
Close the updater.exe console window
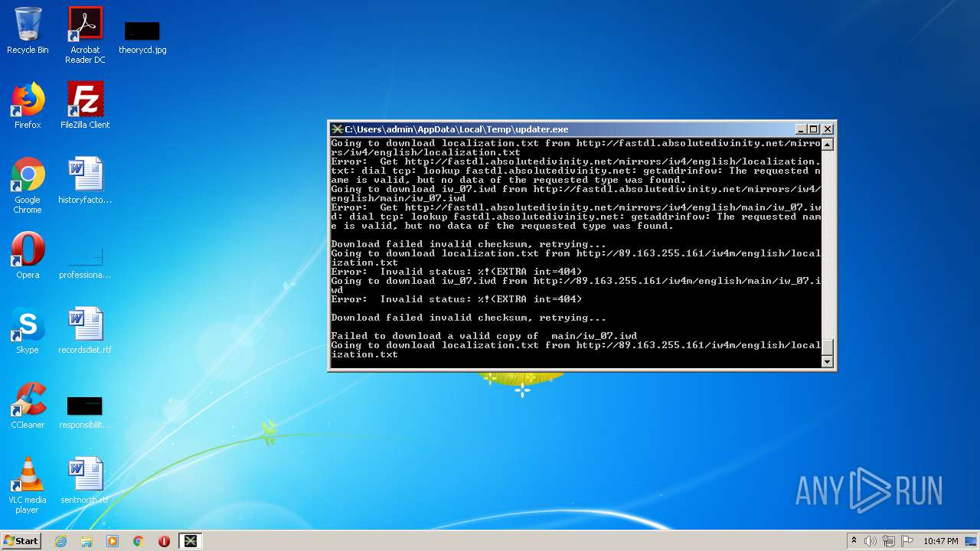tap(828, 129)
